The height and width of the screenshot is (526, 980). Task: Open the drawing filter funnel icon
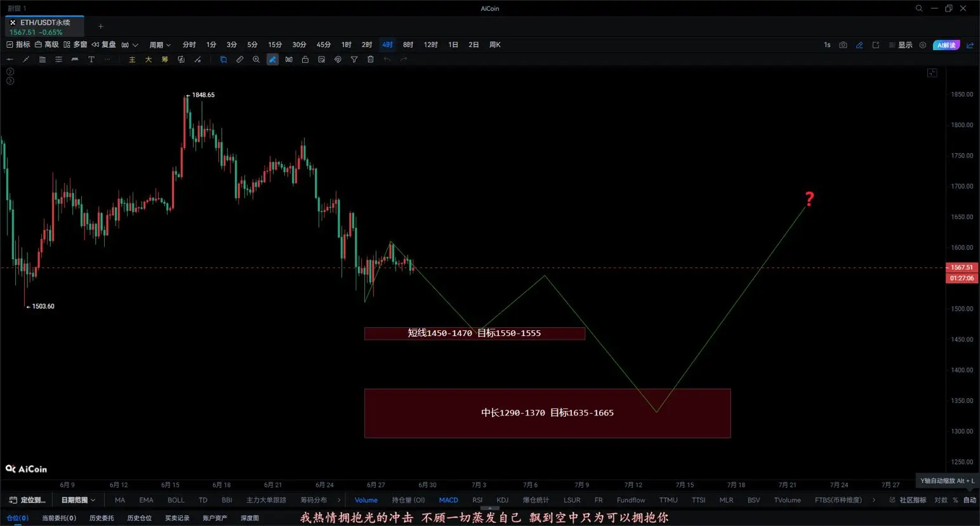354,60
